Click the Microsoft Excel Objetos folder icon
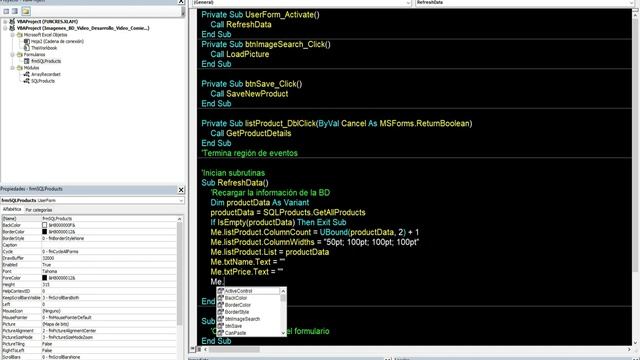640x360 pixels. click(19, 35)
